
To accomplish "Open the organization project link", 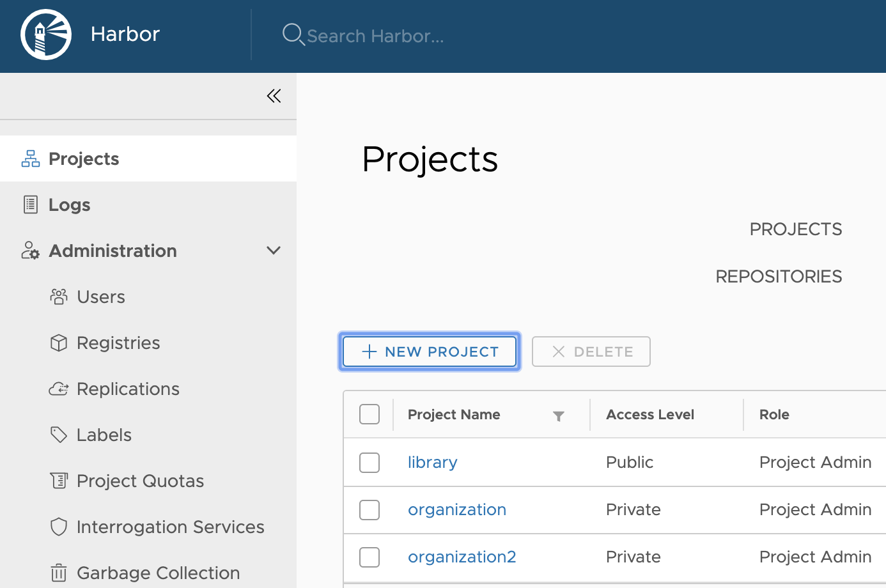I will pyautogui.click(x=457, y=509).
